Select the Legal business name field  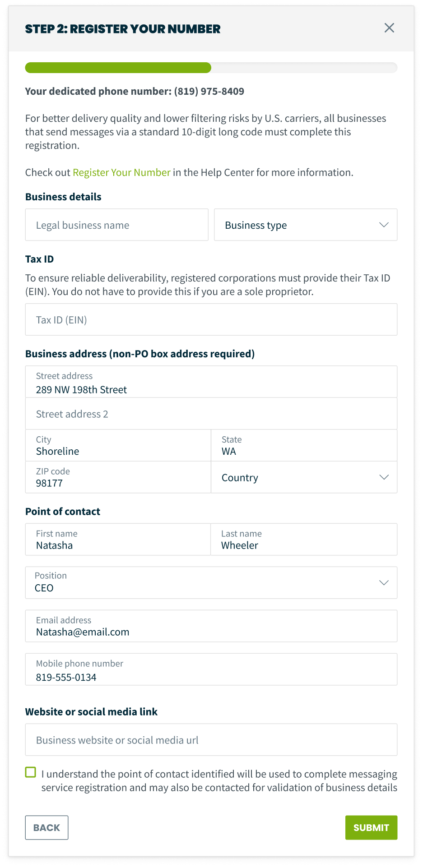pos(116,225)
